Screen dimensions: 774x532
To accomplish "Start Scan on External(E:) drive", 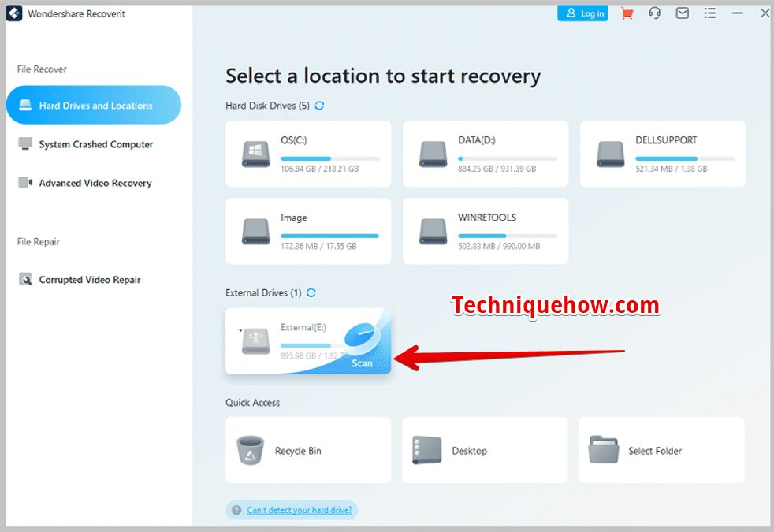I will (363, 363).
